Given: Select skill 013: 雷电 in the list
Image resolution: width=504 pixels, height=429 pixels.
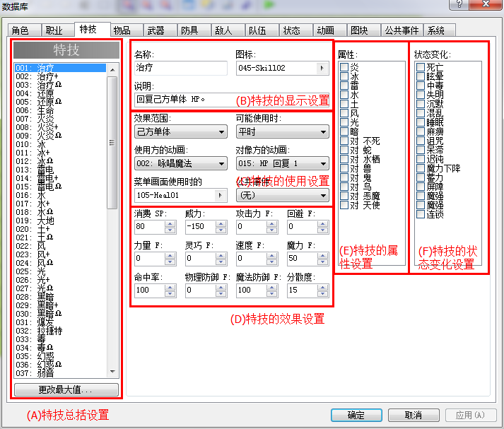Looking at the screenshot, I should point(60,170).
